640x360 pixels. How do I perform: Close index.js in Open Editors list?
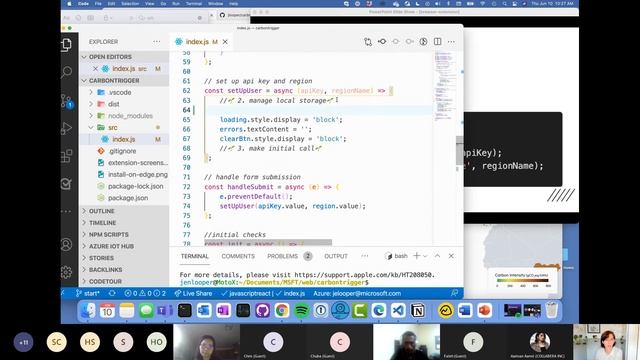[x=95, y=69]
